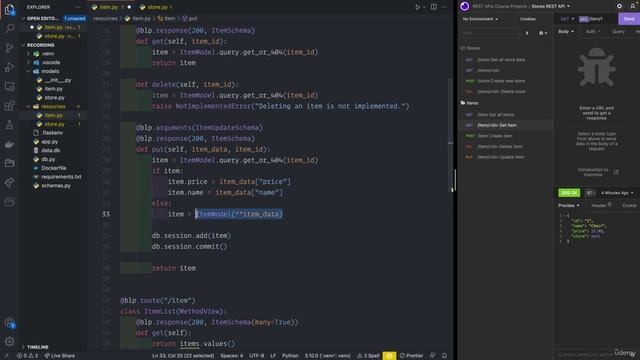Open the Body tab in Insomnia
This screenshot has height=360, width=640.
pyautogui.click(x=566, y=31)
